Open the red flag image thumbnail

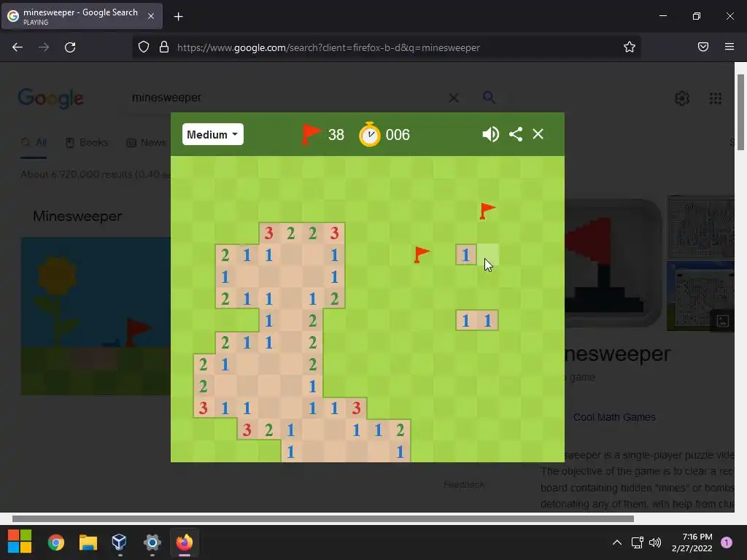tap(614, 264)
